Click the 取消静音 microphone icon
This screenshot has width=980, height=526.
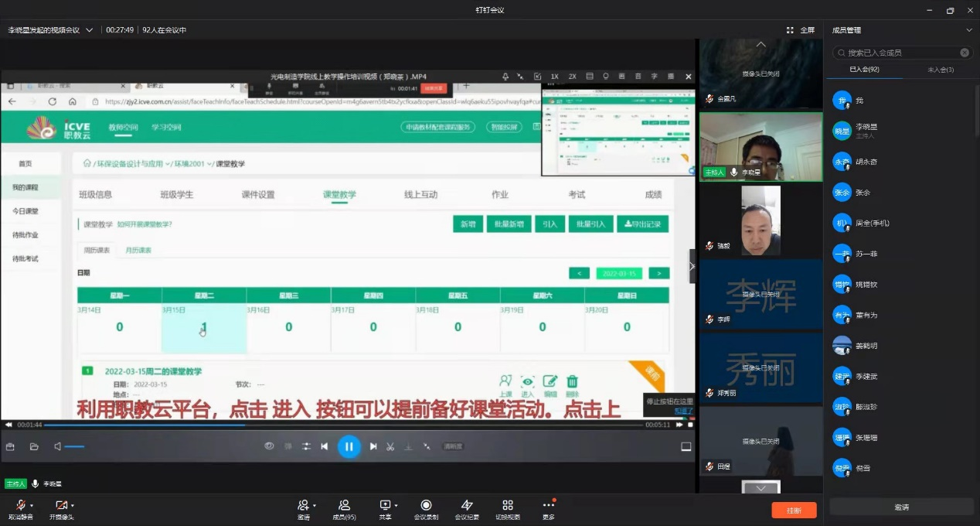point(20,505)
